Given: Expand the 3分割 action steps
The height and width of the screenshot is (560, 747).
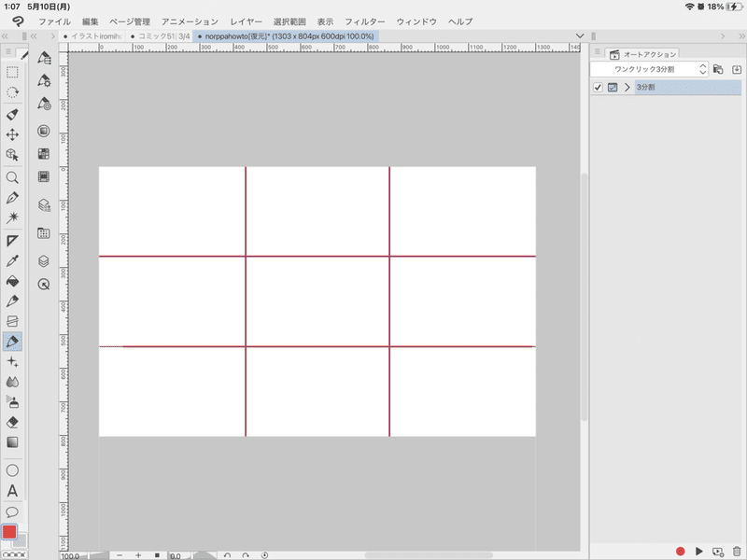Looking at the screenshot, I should [x=627, y=87].
